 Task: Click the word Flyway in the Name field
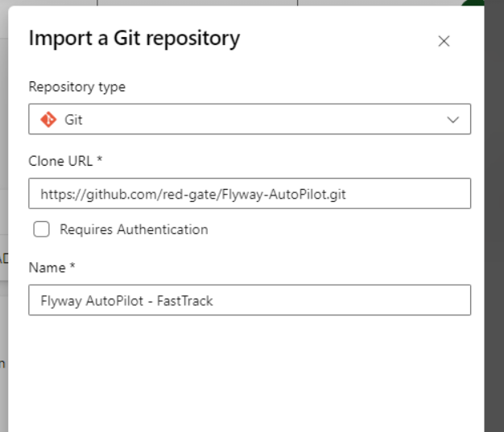(x=59, y=301)
